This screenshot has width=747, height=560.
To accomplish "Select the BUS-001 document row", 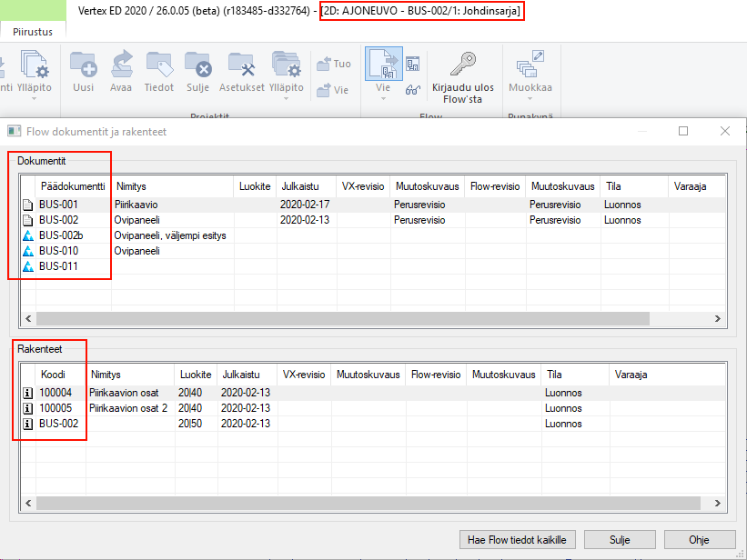I will [x=58, y=205].
